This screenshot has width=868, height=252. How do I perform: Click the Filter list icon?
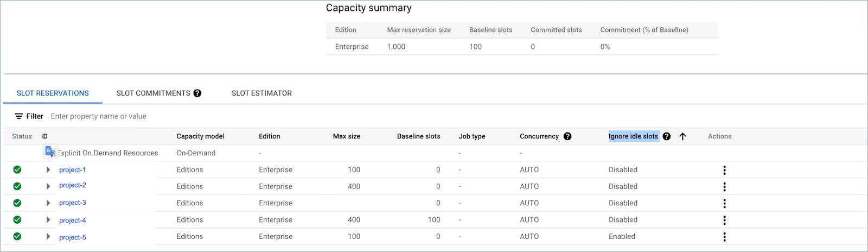[x=19, y=116]
